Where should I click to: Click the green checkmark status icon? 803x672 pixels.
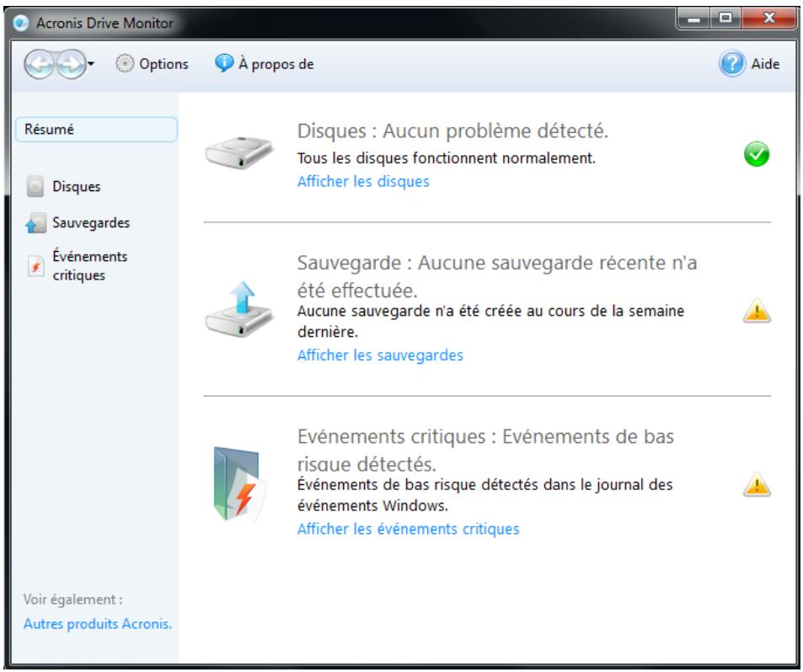(x=757, y=155)
